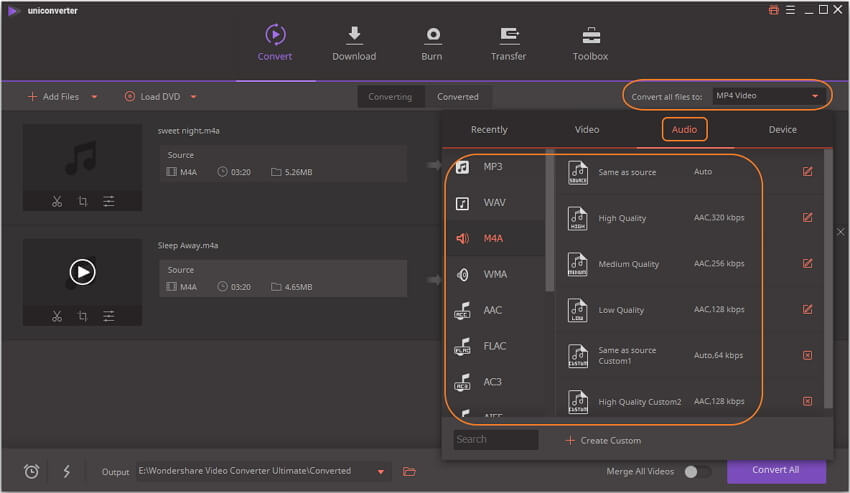
Task: Select MP3 audio format
Action: [x=494, y=167]
